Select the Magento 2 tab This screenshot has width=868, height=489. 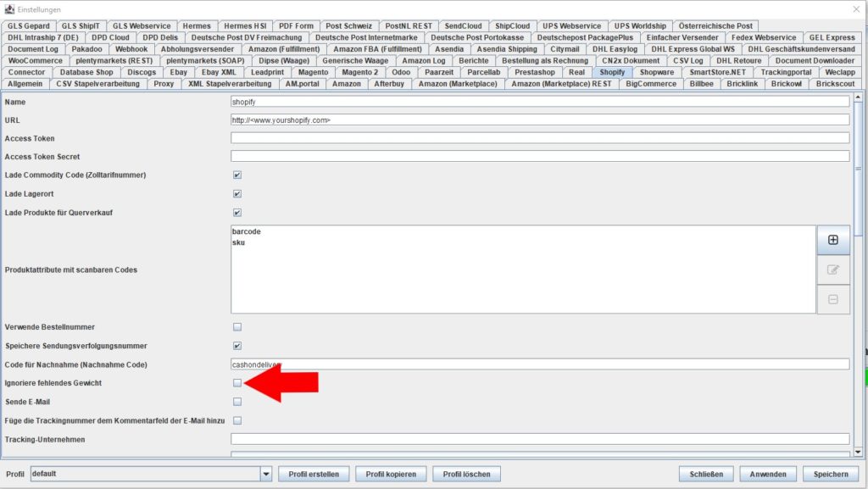[359, 73]
